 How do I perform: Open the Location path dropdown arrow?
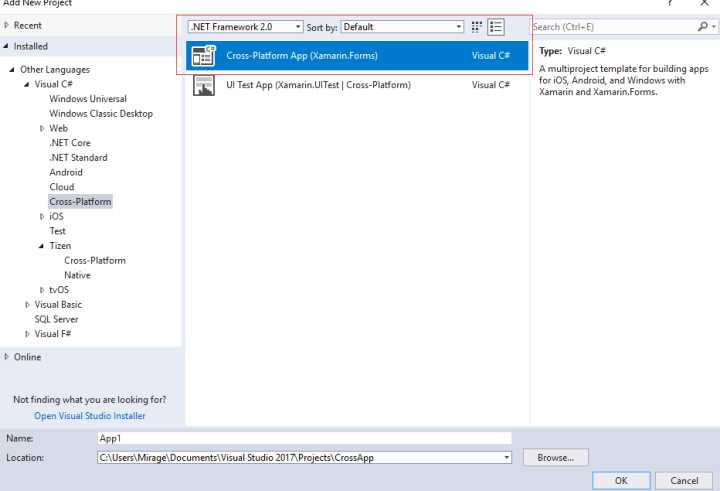506,457
